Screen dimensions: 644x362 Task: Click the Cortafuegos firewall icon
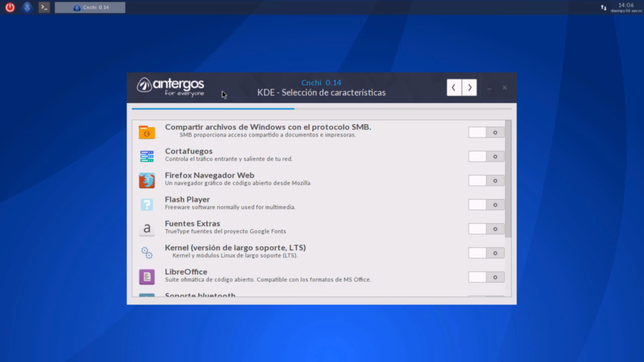[147, 156]
